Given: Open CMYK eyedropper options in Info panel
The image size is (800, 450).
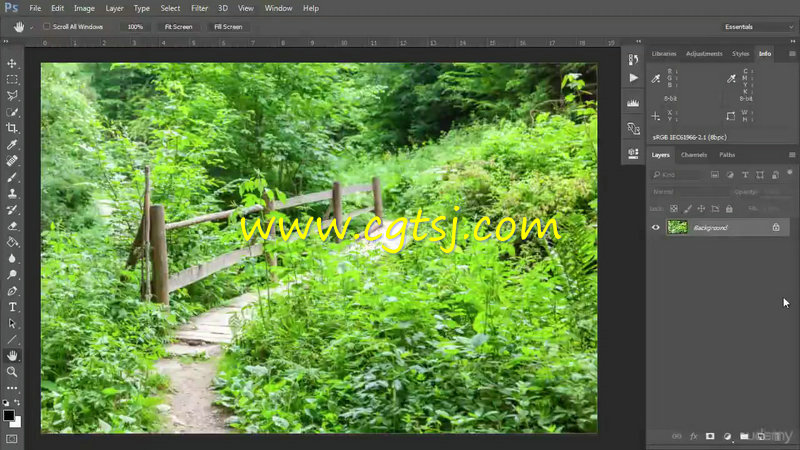Looking at the screenshot, I should click(731, 79).
